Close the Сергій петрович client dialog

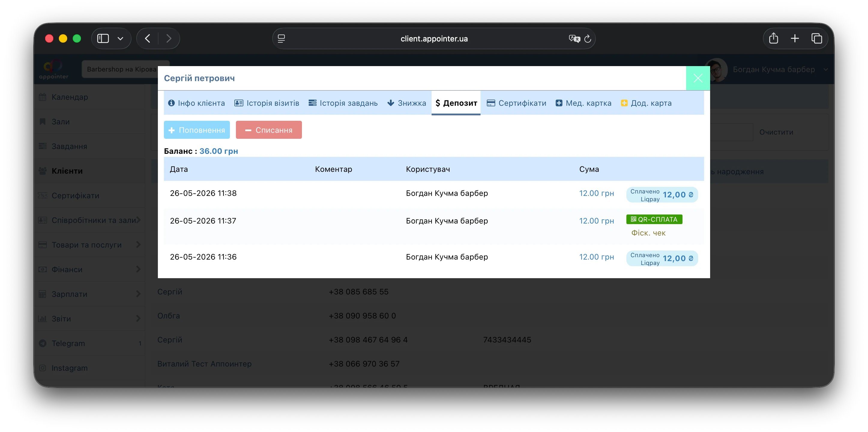tap(698, 78)
